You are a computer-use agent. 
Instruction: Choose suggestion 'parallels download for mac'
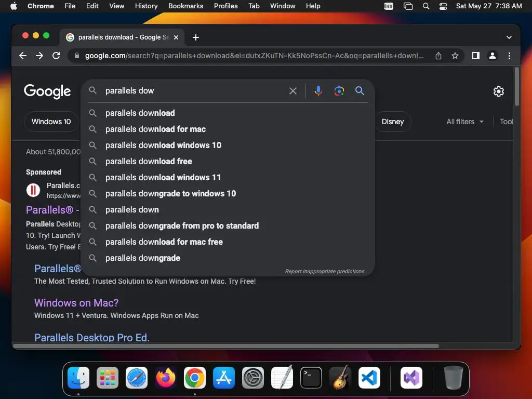[x=228, y=129]
